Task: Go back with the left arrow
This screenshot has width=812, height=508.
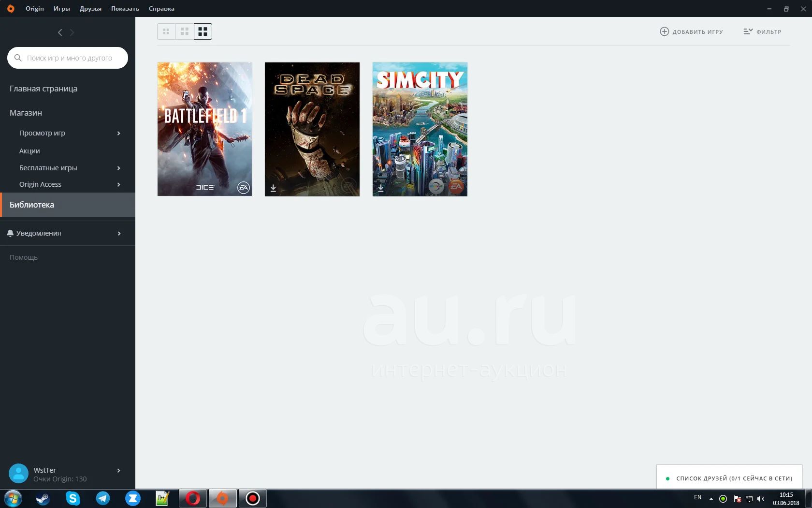Action: point(60,32)
